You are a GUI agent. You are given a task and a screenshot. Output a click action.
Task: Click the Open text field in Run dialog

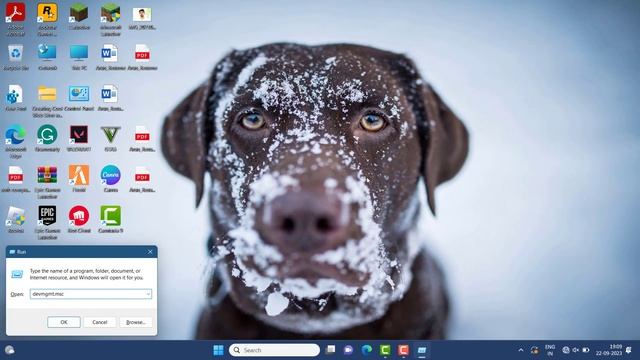click(x=91, y=294)
